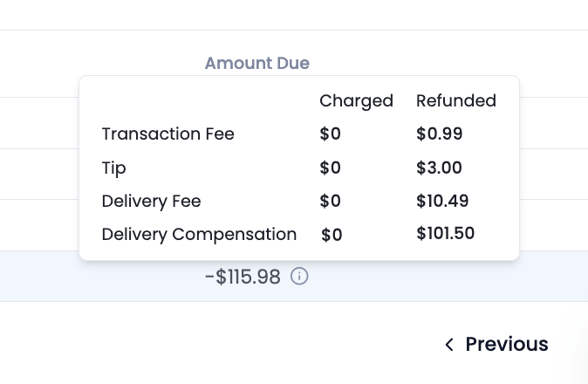Go to the Previous page
The height and width of the screenshot is (384, 588).
pyautogui.click(x=496, y=344)
